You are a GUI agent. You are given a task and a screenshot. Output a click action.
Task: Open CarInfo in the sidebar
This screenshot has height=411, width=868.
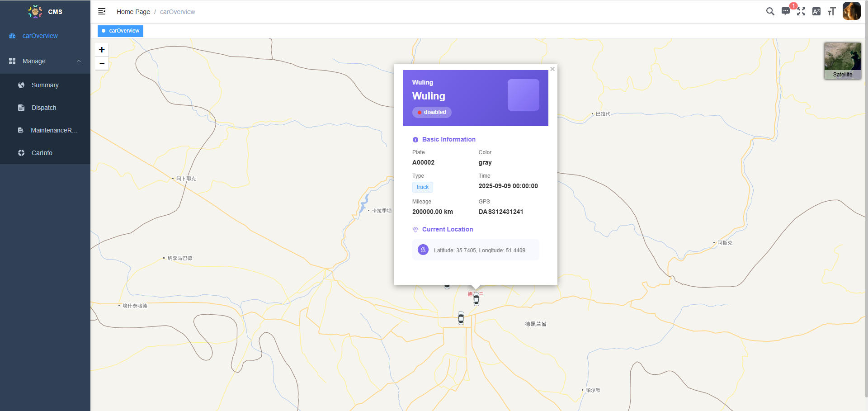(42, 153)
